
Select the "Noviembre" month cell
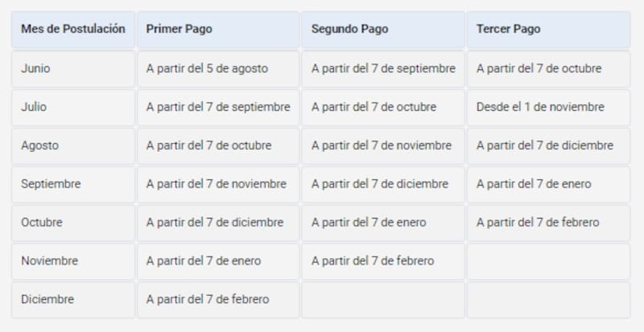(49, 261)
